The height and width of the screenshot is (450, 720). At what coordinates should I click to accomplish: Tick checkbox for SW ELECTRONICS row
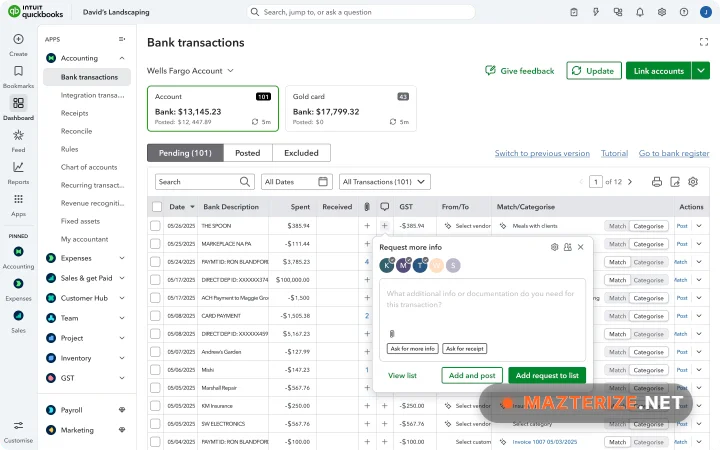(155, 423)
